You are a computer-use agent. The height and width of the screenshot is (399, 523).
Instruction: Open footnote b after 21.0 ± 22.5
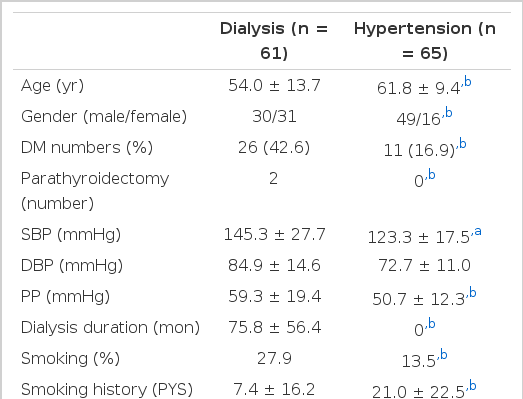[x=472, y=385]
